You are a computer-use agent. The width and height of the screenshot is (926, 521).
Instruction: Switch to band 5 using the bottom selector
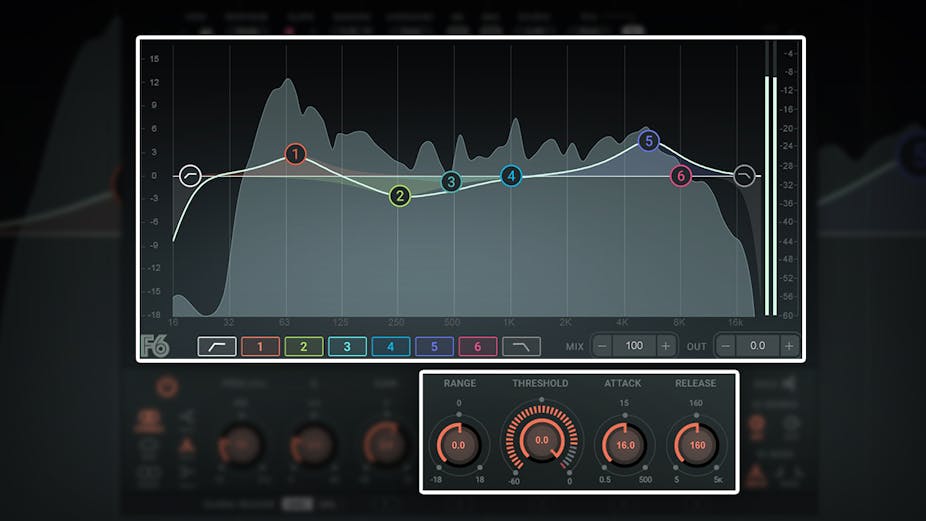coord(434,347)
